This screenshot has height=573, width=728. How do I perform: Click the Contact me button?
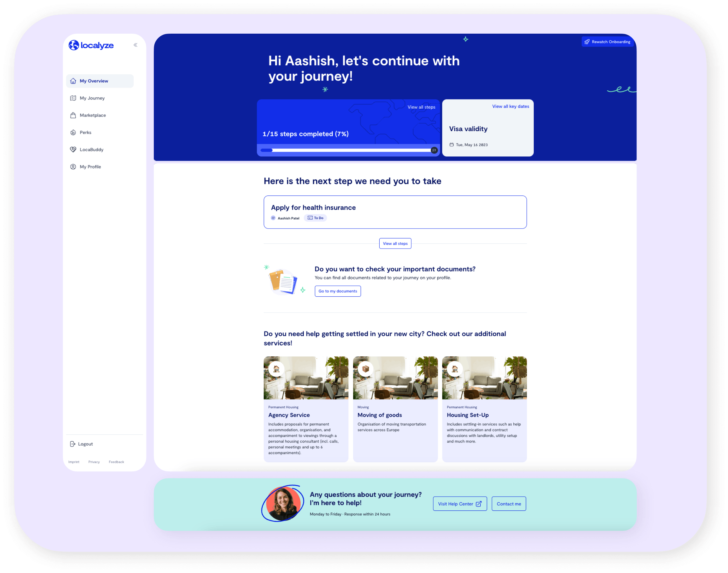click(508, 504)
